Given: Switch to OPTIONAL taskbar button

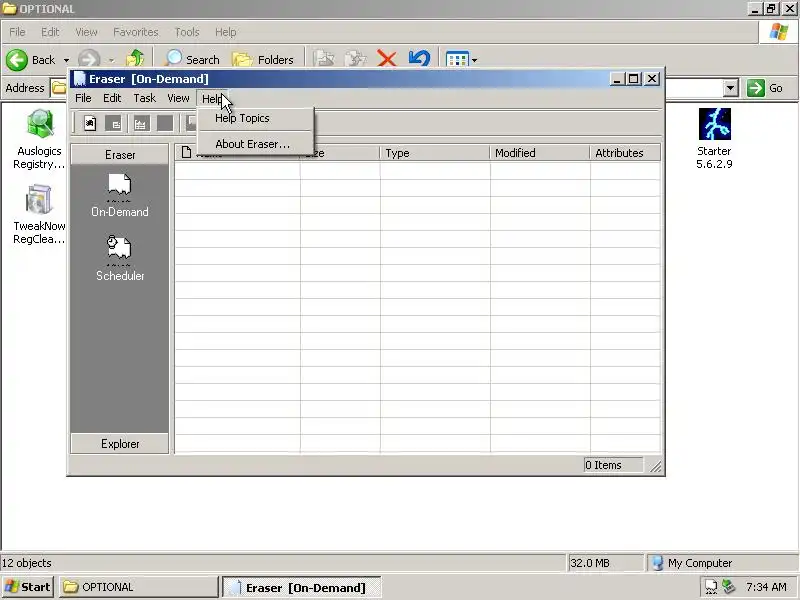Looking at the screenshot, I should [x=139, y=587].
